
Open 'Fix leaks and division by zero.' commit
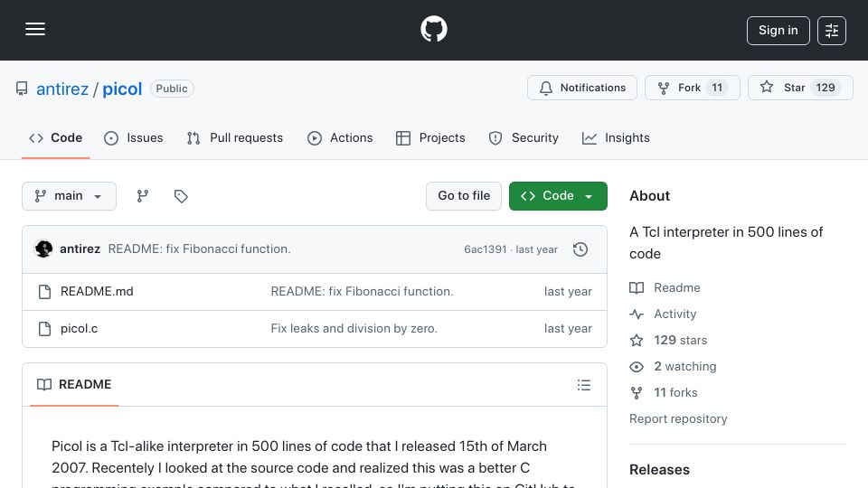point(354,329)
